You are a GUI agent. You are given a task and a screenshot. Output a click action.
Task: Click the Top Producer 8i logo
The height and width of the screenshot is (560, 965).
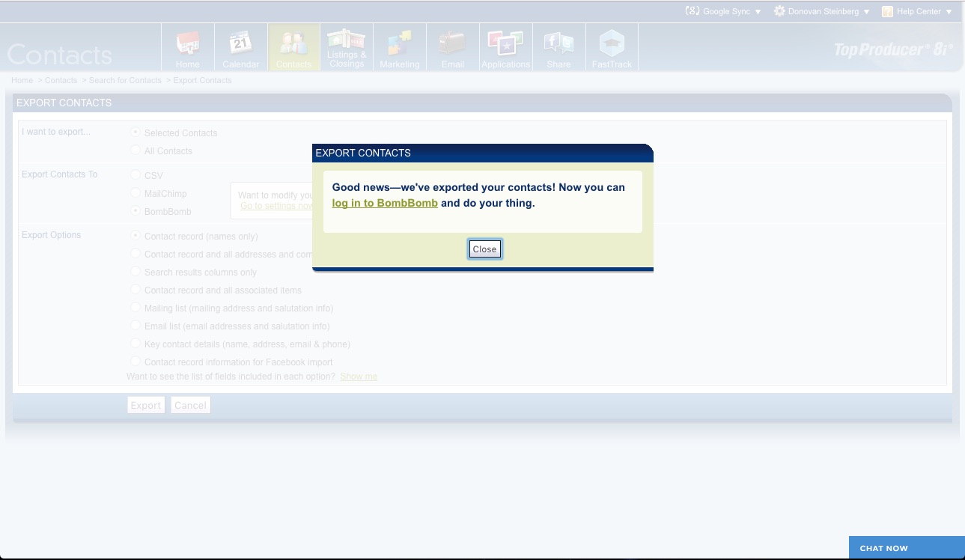[893, 49]
